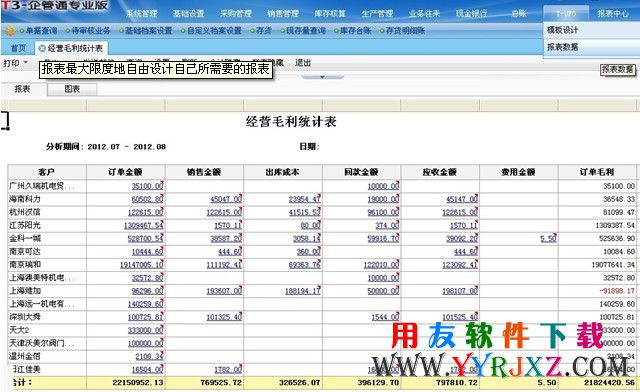Viewport: 640px width, 392px height.
Task: Open the 订单金额 link for 天大2
Action: tap(145, 330)
